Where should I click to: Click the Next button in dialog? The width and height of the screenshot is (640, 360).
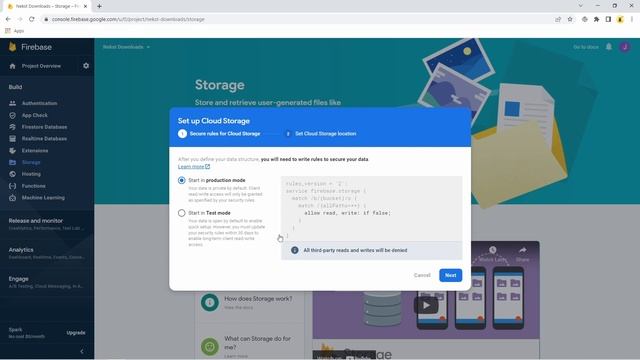[x=450, y=275]
